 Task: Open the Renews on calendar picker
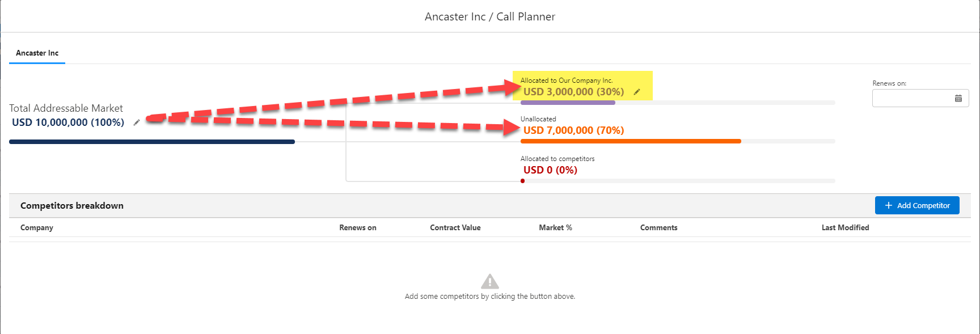click(x=958, y=99)
